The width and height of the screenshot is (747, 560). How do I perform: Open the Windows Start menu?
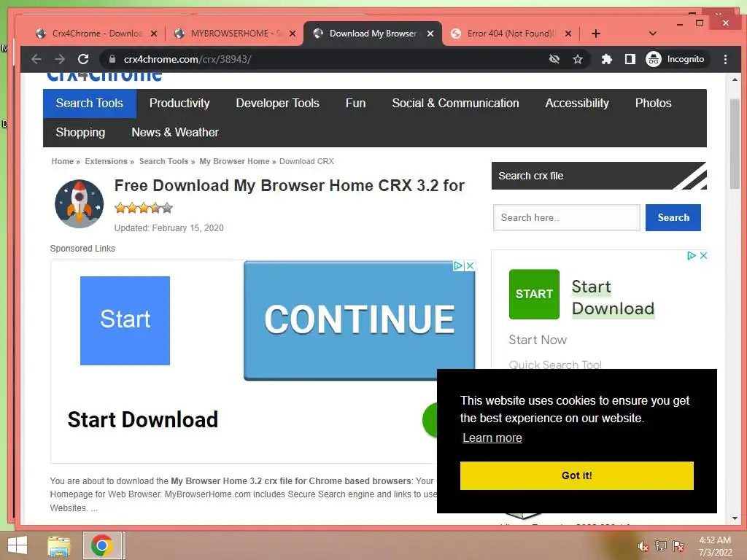coord(18,545)
